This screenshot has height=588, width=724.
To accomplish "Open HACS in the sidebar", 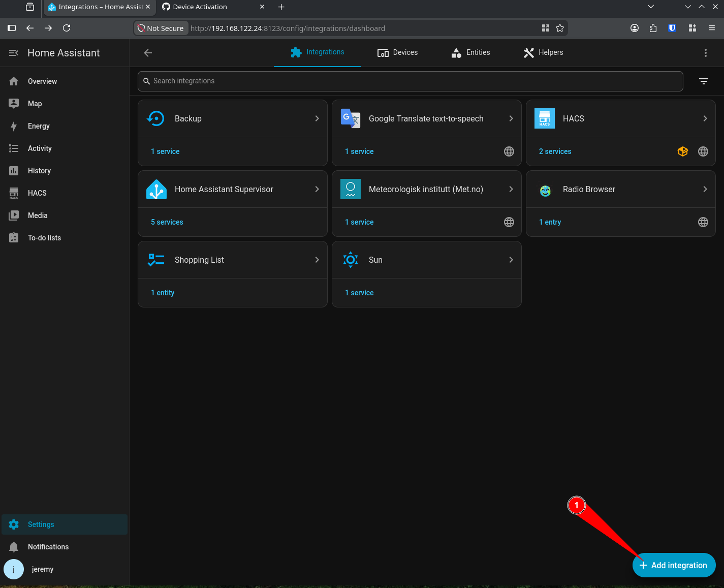I will coord(65,193).
